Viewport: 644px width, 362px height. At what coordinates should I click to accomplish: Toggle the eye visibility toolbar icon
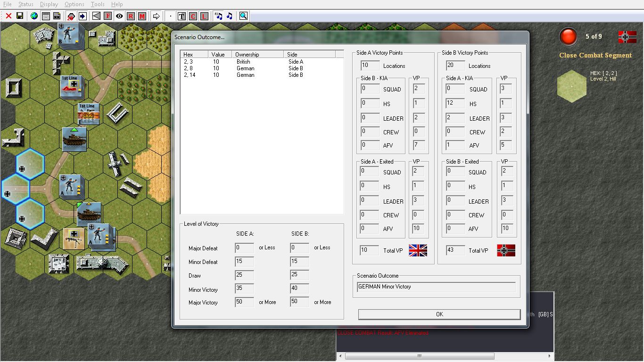[119, 16]
